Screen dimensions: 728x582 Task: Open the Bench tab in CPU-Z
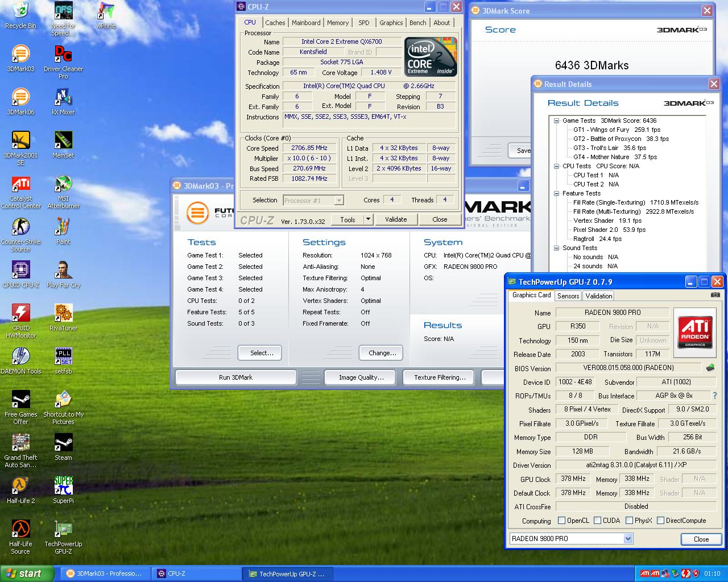pos(418,23)
